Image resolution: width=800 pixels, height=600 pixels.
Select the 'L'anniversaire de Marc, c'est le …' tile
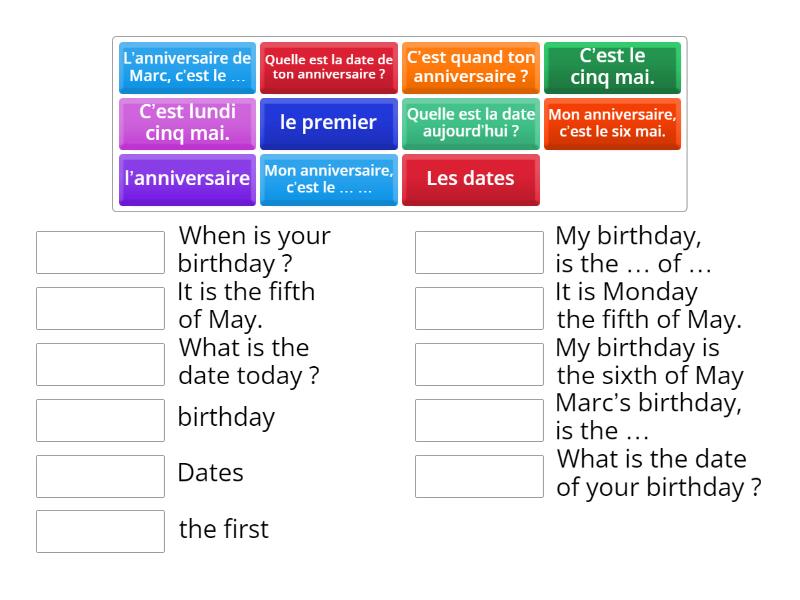pyautogui.click(x=187, y=68)
